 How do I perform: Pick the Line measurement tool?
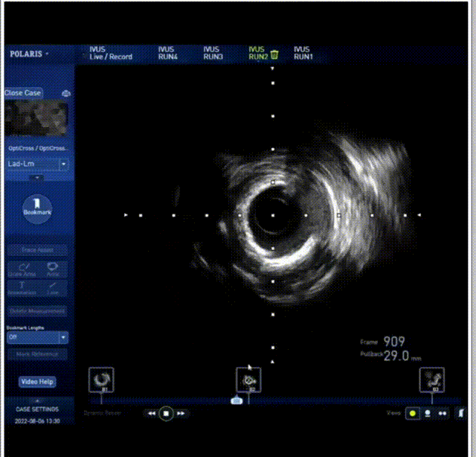click(x=53, y=289)
